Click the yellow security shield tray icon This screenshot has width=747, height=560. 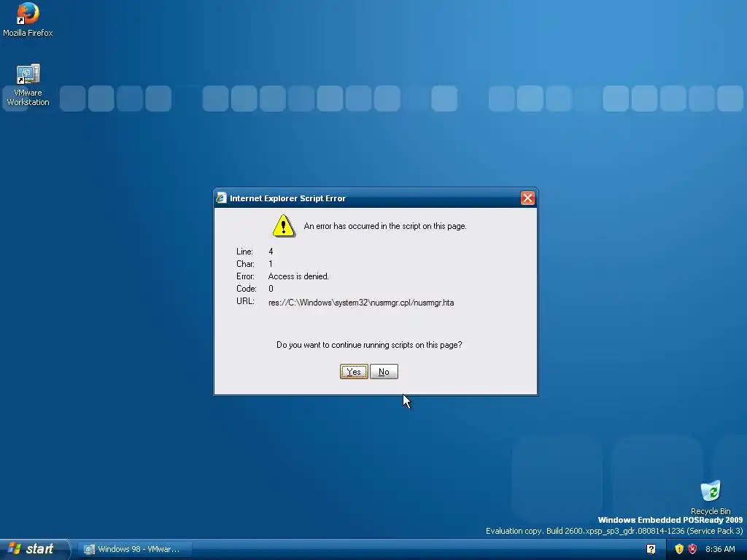[x=679, y=549]
